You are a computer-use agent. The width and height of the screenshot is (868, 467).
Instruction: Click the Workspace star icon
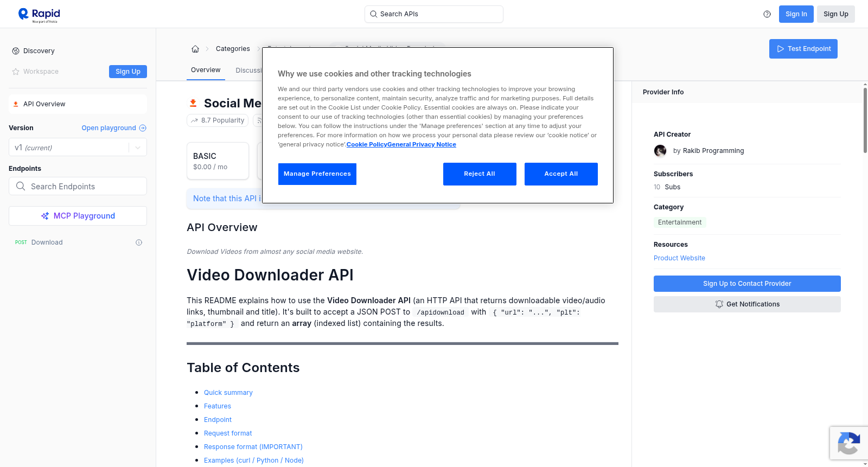point(16,72)
